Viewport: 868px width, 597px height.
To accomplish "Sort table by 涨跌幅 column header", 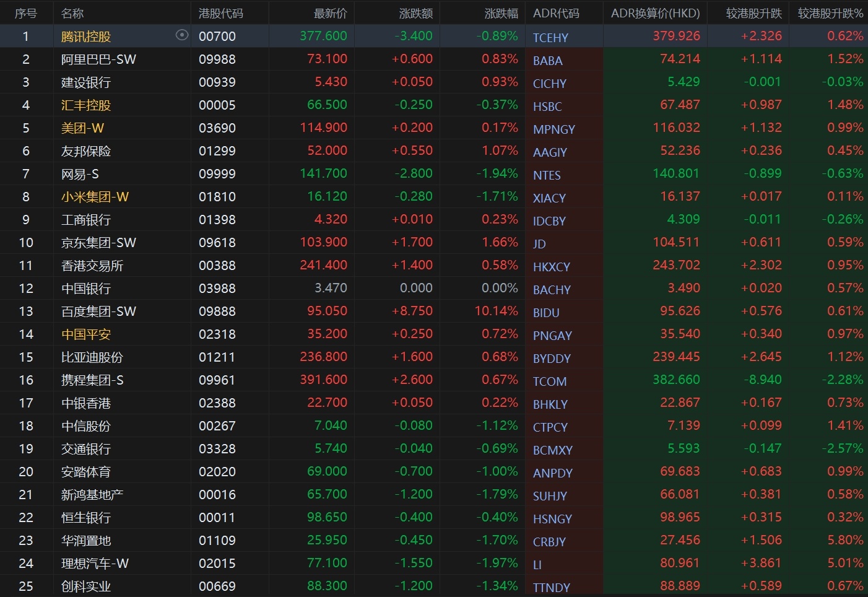I will tap(501, 13).
